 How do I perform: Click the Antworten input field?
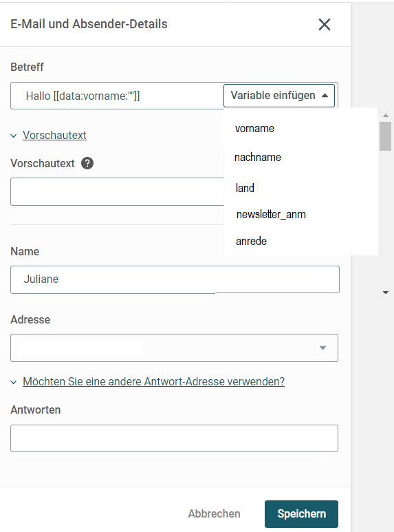coord(174,438)
